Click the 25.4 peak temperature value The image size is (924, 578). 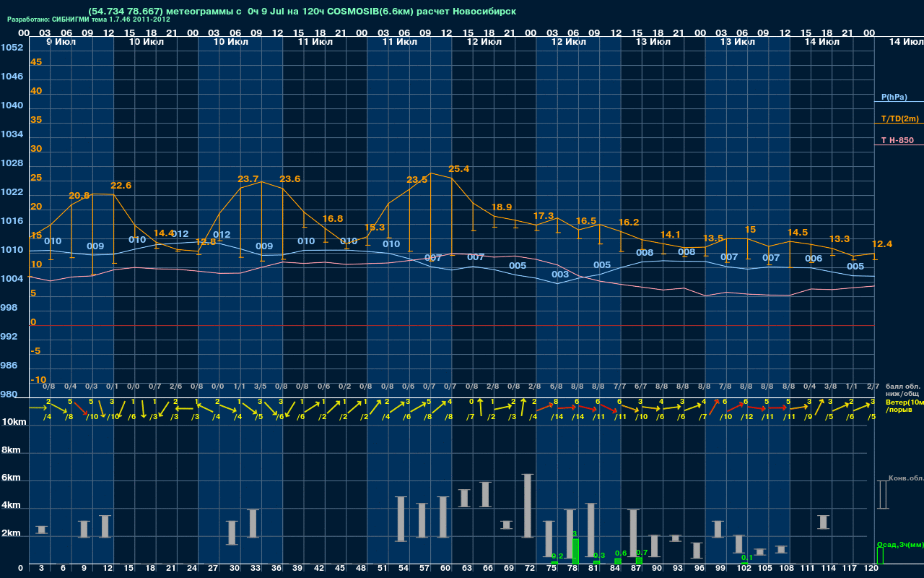459,169
